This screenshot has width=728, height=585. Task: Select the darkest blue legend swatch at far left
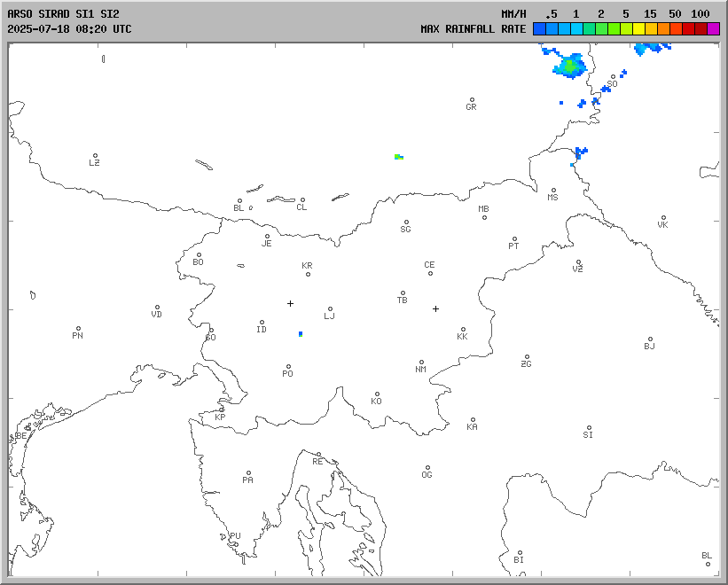[539, 29]
